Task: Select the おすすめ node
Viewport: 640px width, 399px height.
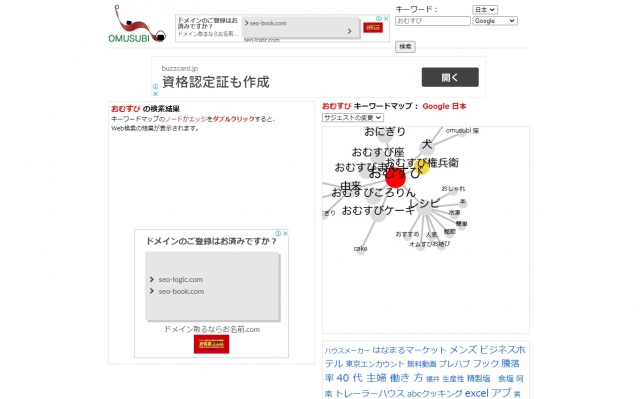Action: [407, 234]
